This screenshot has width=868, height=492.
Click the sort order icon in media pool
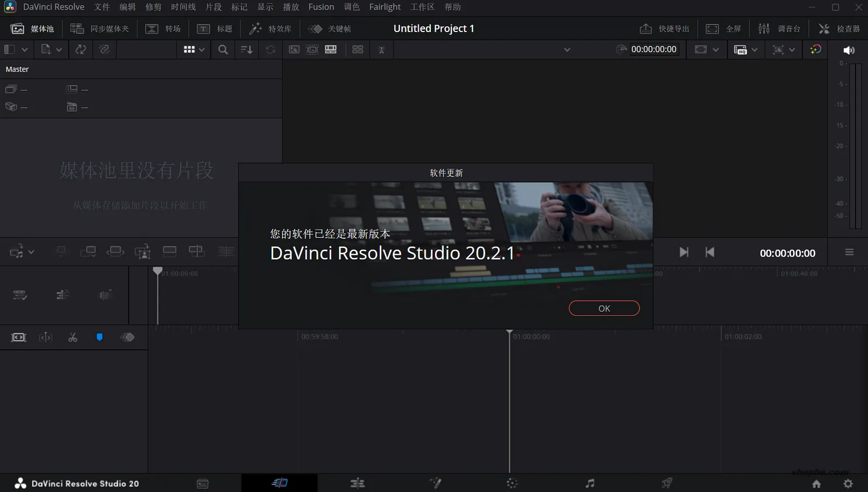coord(246,50)
